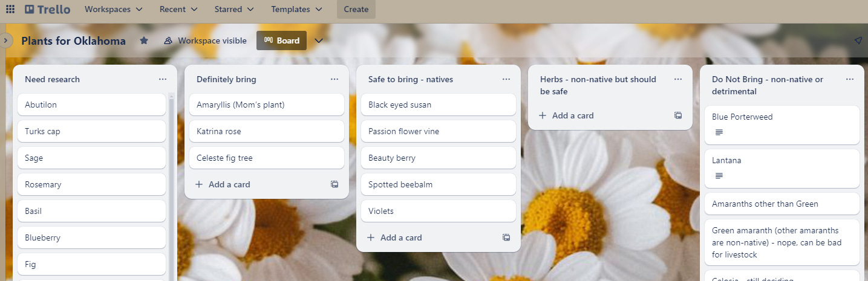Open Need research list actions menu
Image resolution: width=868 pixels, height=281 pixels.
coord(163,79)
